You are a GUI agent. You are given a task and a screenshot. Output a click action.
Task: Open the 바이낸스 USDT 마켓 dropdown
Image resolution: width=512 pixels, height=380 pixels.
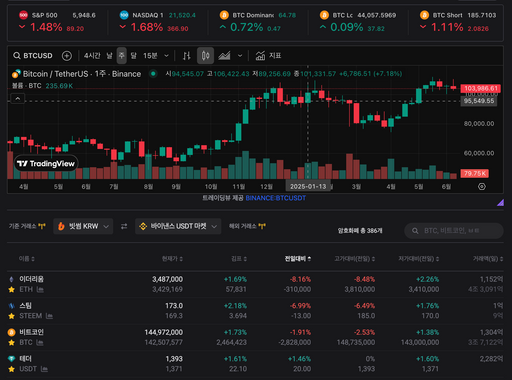[178, 226]
